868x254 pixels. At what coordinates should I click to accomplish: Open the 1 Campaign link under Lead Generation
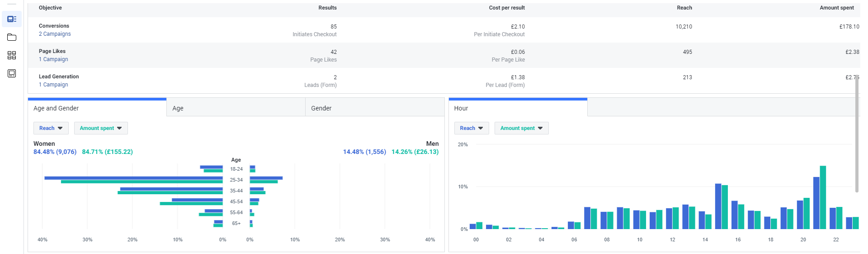(53, 85)
